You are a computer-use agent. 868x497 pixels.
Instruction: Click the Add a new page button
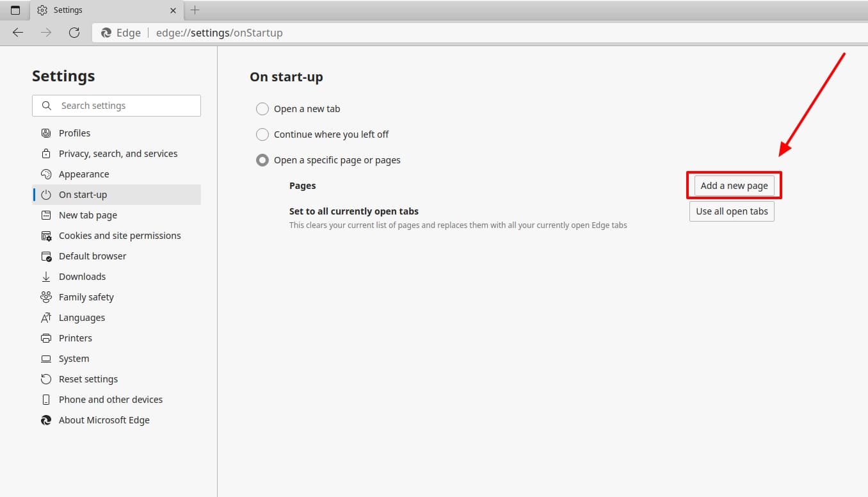[x=734, y=185]
